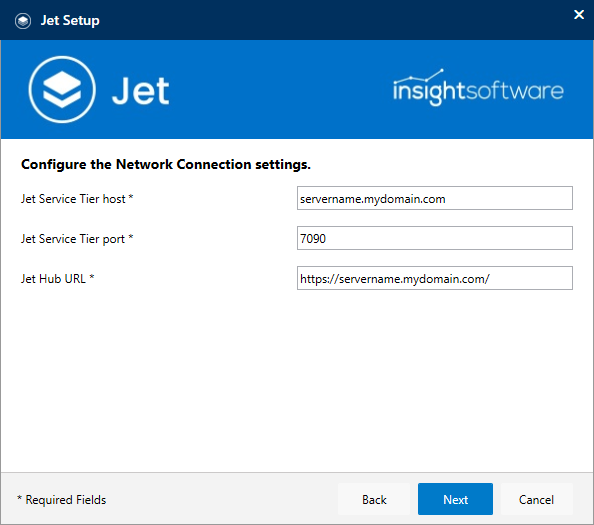Select the Jet Hub URL label

coord(58,279)
